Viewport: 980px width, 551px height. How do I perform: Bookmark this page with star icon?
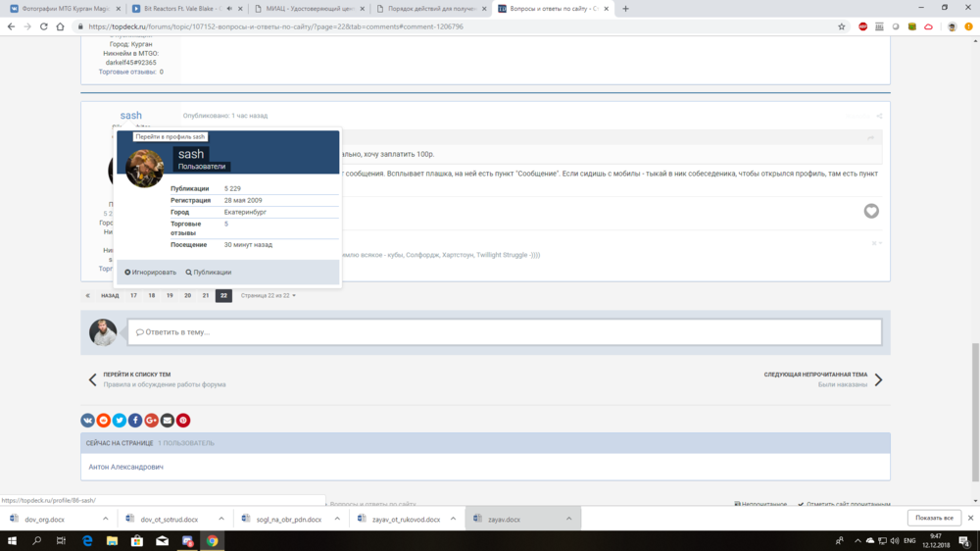(x=841, y=26)
